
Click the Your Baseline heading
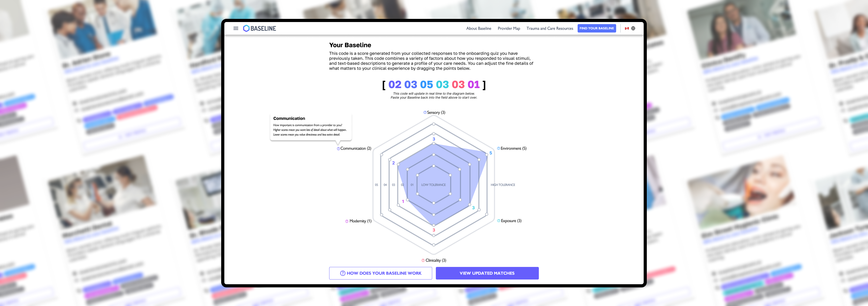350,45
